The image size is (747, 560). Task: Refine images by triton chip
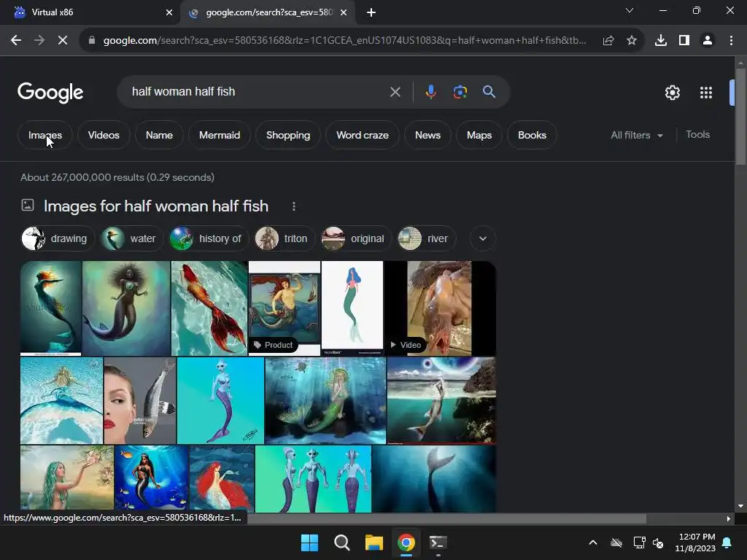[x=285, y=238]
